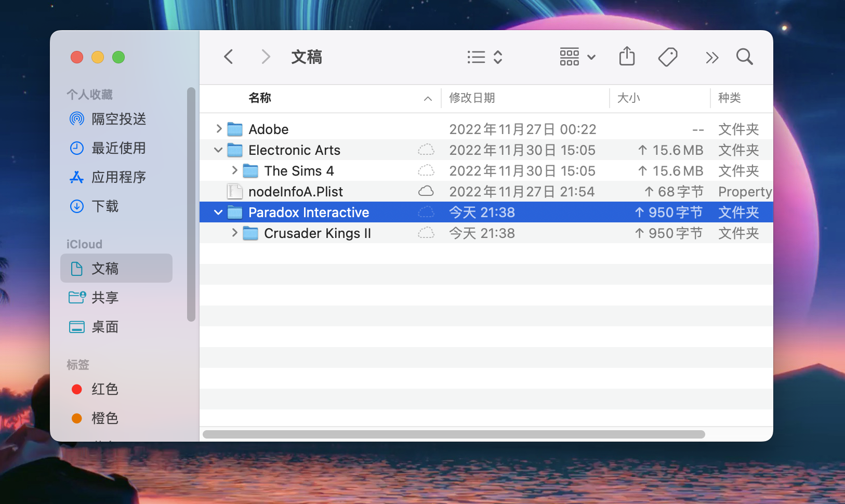Collapse the Electronic Arts folder
The width and height of the screenshot is (845, 504).
(218, 150)
